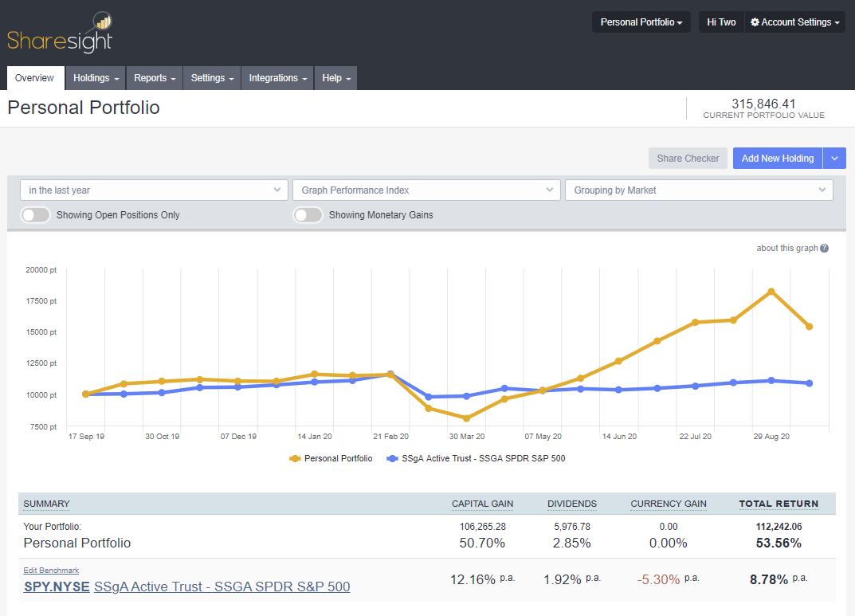This screenshot has height=616, width=855.
Task: Click the Edit Benchmark link
Action: 51,571
